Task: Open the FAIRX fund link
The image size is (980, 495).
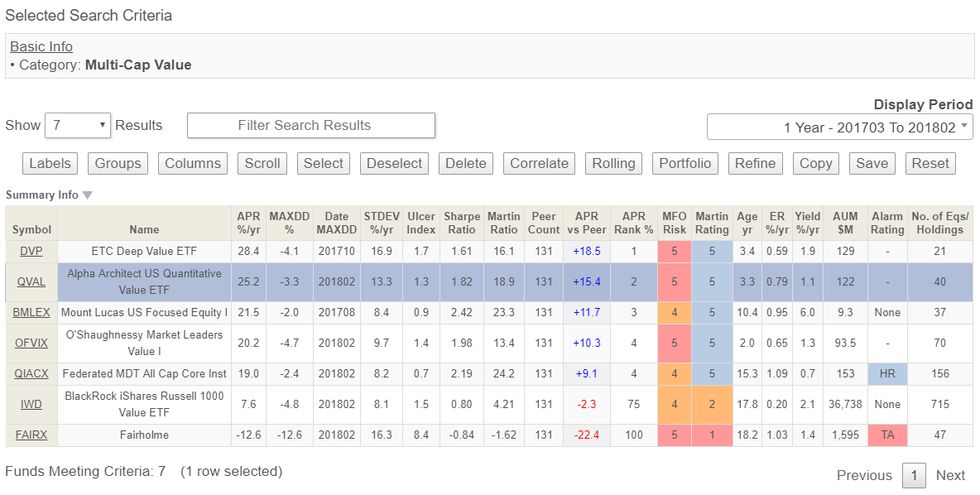Action: point(31,435)
